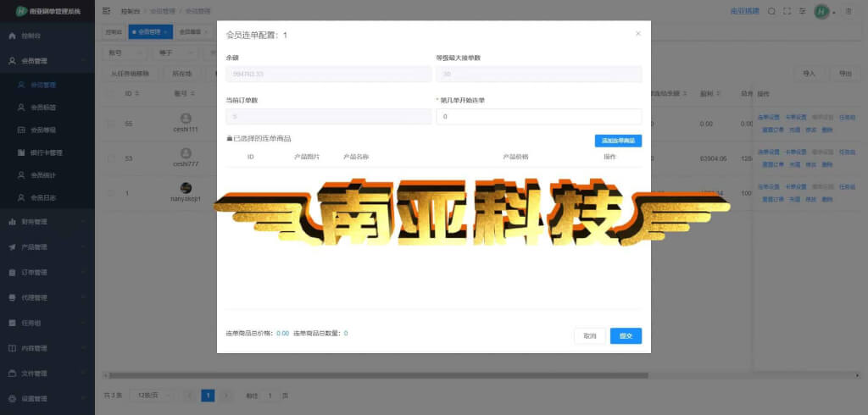
Task: Click the green H user avatar
Action: coord(821,11)
